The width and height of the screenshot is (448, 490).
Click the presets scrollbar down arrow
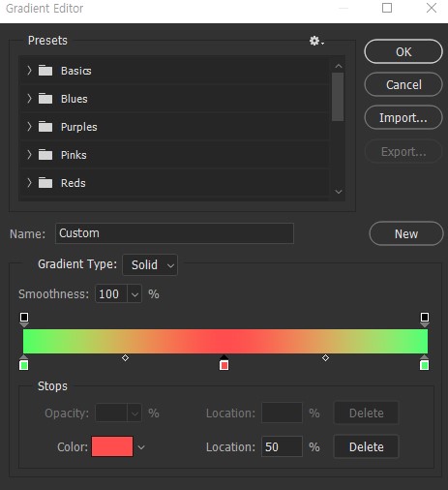click(x=339, y=192)
